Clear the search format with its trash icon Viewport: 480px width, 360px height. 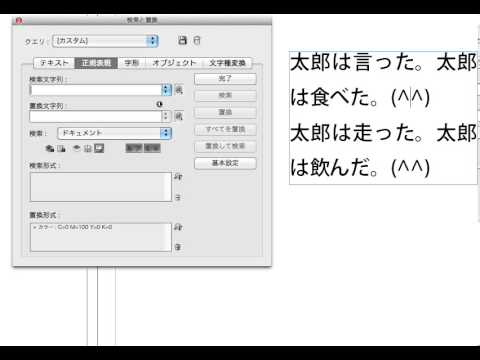(178, 197)
